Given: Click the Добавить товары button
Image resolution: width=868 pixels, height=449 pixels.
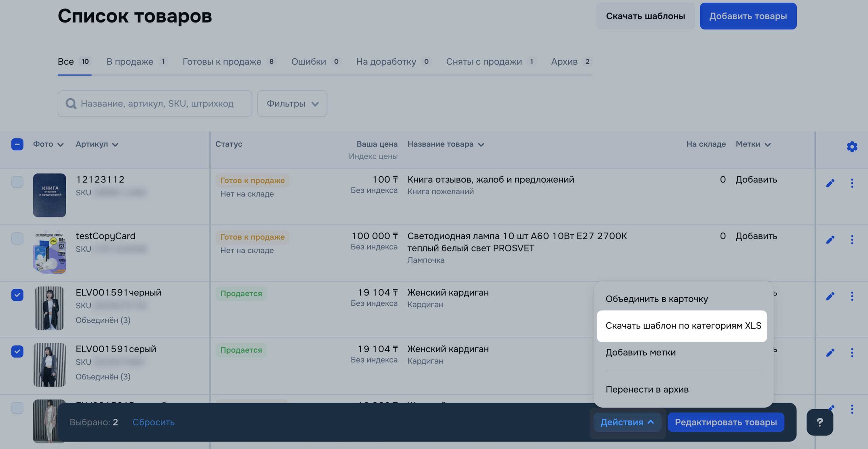Looking at the screenshot, I should coord(748,16).
